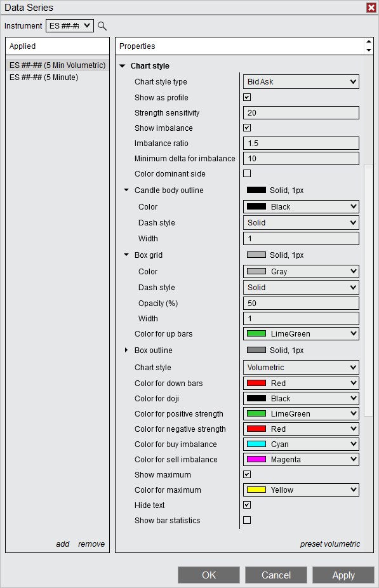
Task: Expand the Box outline group
Action: [x=126, y=350]
